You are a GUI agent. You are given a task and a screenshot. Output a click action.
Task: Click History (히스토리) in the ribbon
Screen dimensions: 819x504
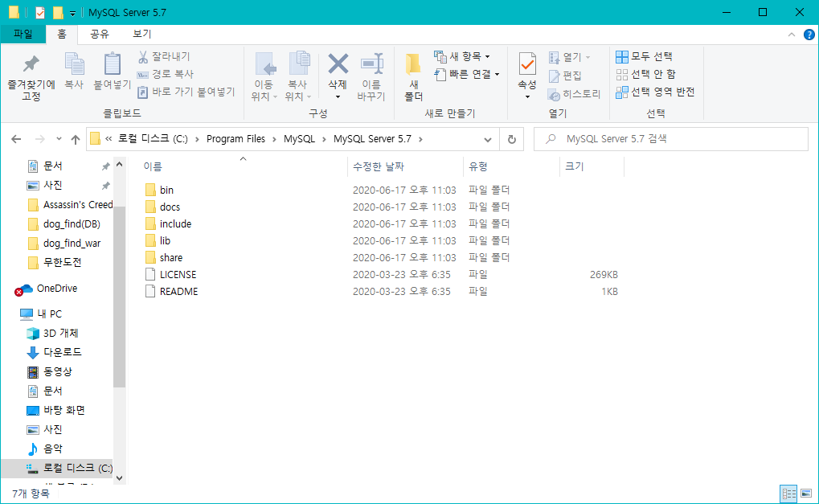click(574, 95)
